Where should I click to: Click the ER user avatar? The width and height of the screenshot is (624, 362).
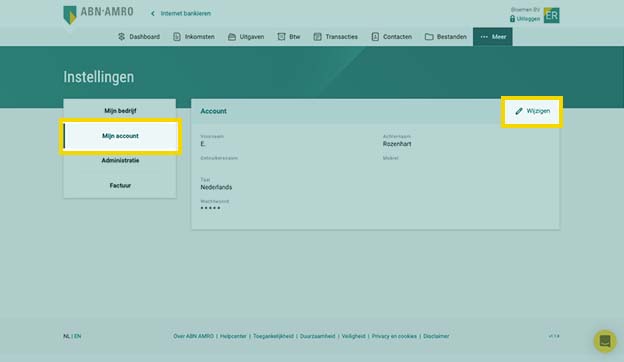click(552, 16)
